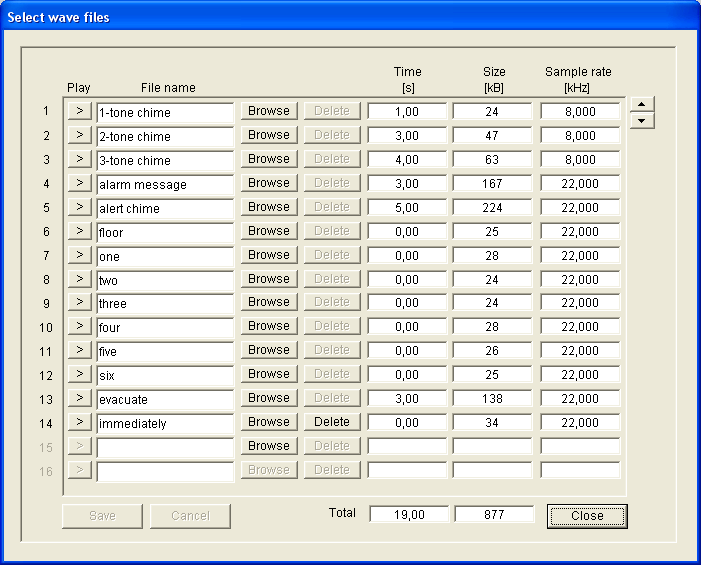Click the evacuate file name field
Screen dimensions: 701x565
[165, 400]
